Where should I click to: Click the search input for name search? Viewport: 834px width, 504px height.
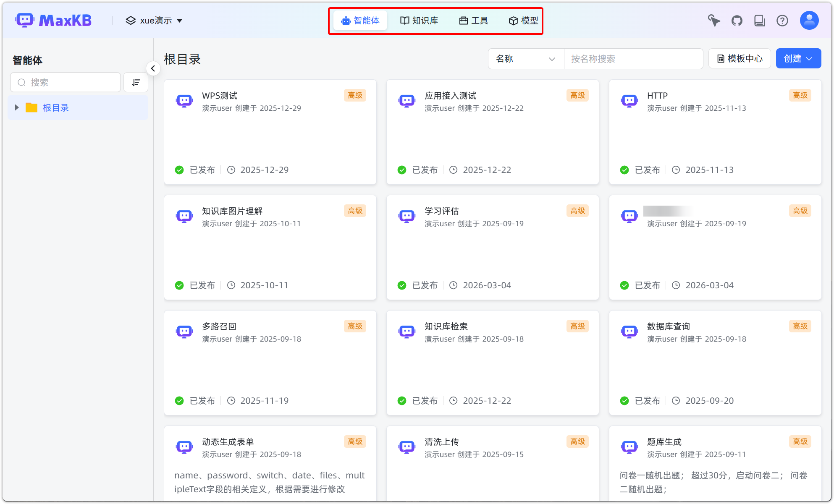coord(633,59)
